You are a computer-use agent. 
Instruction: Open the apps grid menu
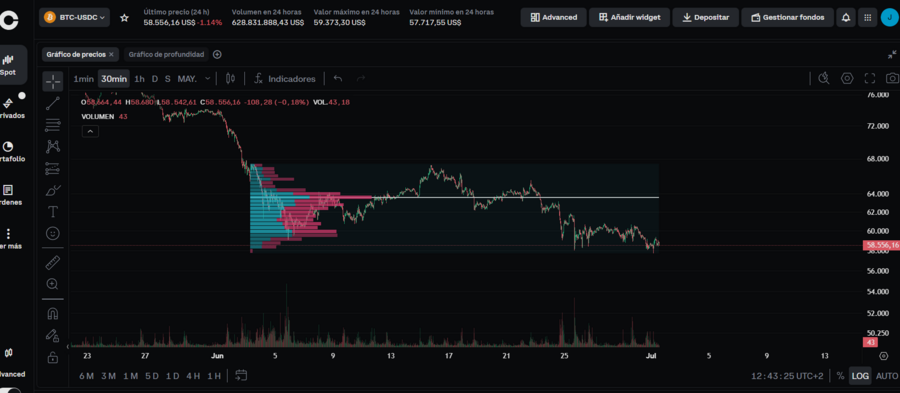[867, 17]
